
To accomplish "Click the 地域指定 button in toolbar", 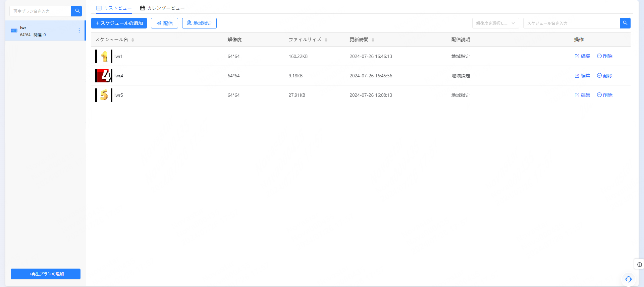I will tap(199, 23).
